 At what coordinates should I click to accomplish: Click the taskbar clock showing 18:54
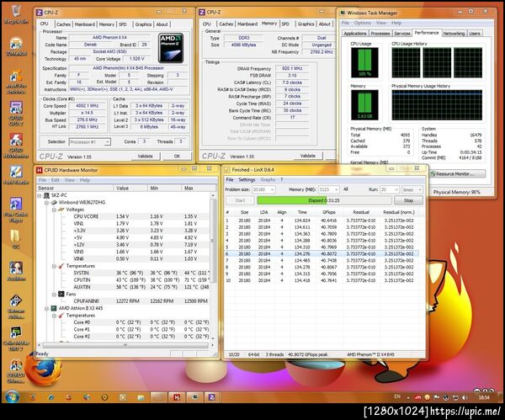[x=484, y=397]
